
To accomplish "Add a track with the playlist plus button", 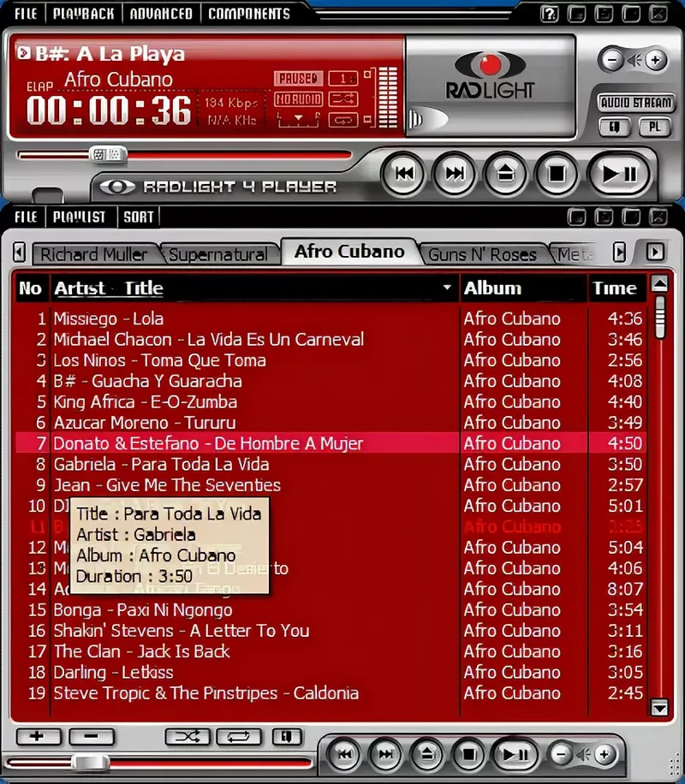I will point(39,737).
